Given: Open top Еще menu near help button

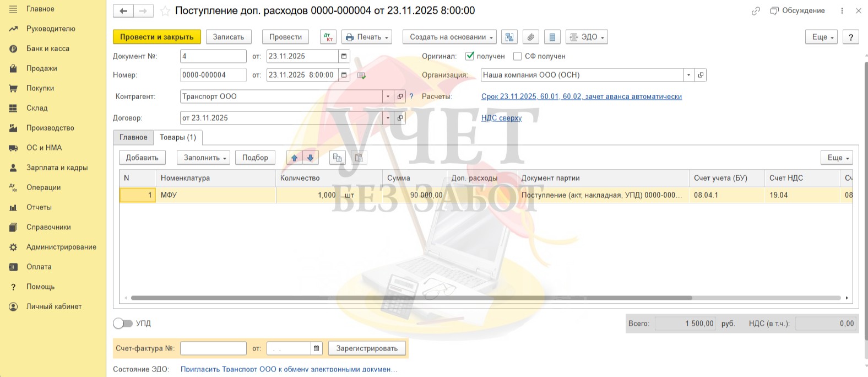Looking at the screenshot, I should 821,37.
